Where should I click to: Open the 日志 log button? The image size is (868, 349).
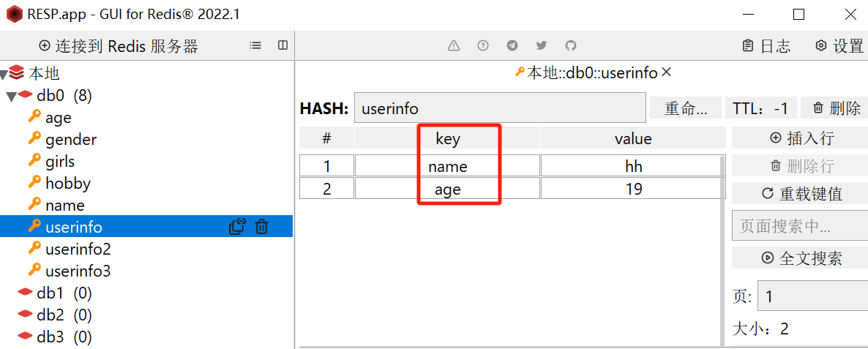767,46
